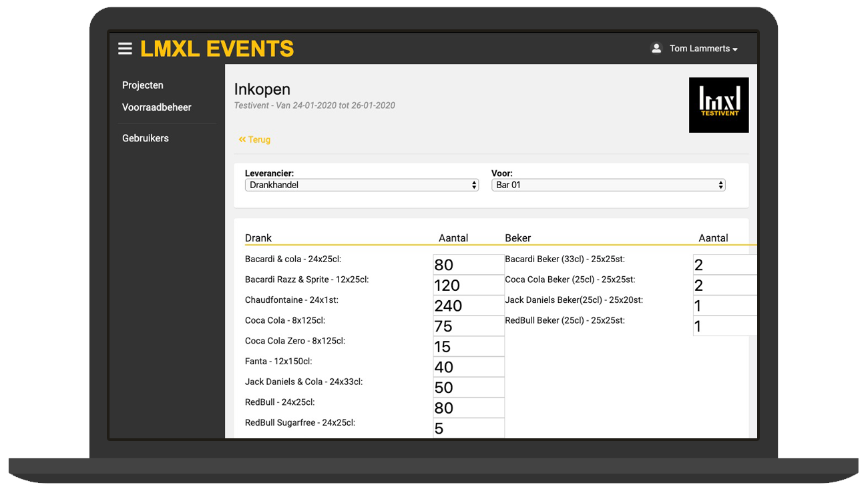Click the Terug back link

[x=254, y=139]
